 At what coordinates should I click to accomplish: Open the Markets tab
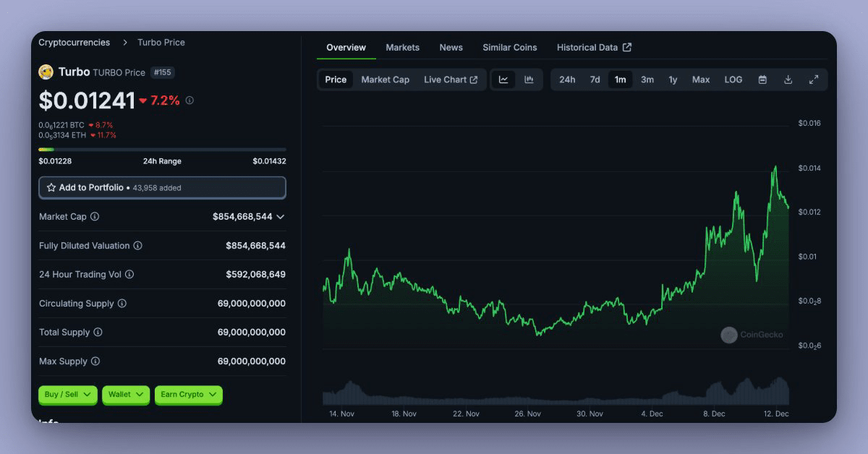click(x=402, y=47)
